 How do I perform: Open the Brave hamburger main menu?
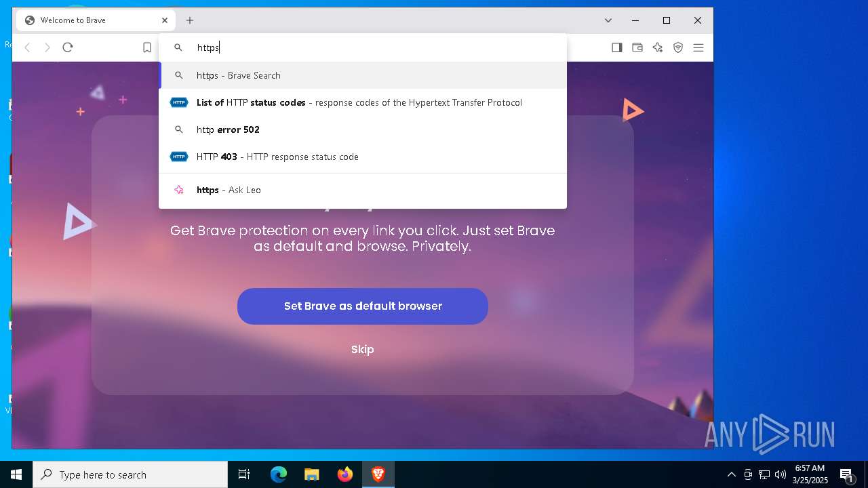(x=698, y=47)
